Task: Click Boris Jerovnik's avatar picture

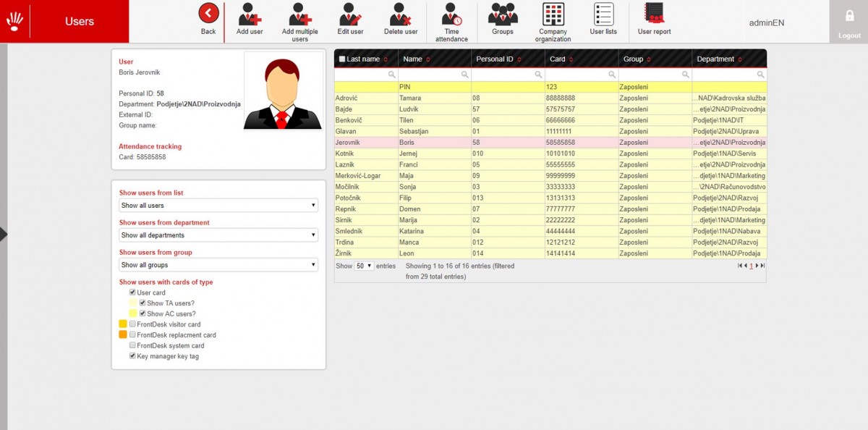Action: coord(283,90)
